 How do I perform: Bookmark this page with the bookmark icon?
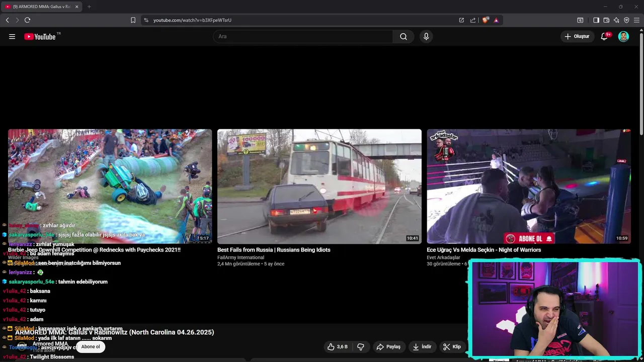pyautogui.click(x=133, y=20)
